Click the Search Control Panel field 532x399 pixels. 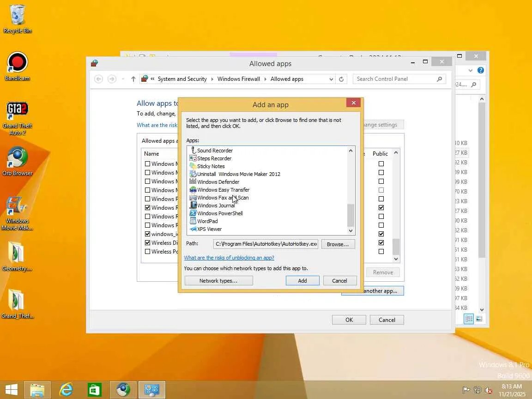(399, 79)
